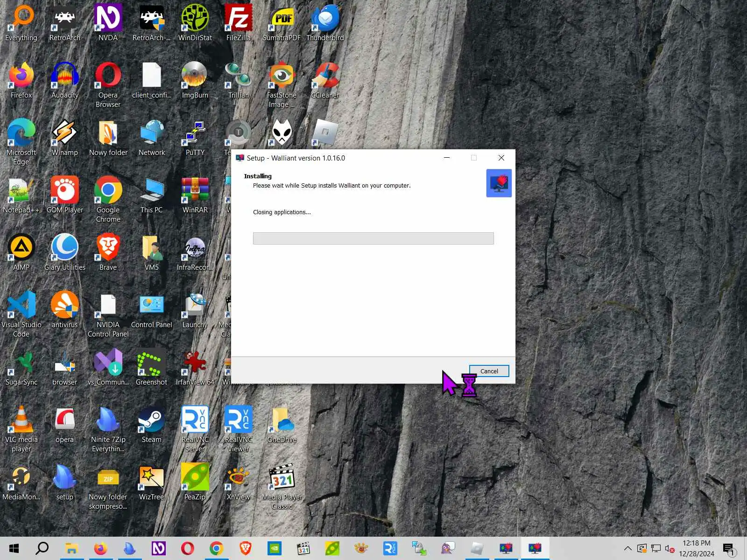Select the Opera Browser desktop icon
The image size is (747, 560).
(108, 85)
